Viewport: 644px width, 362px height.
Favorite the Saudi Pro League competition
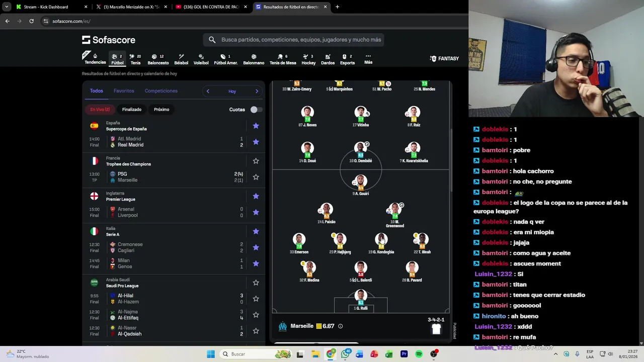click(256, 283)
